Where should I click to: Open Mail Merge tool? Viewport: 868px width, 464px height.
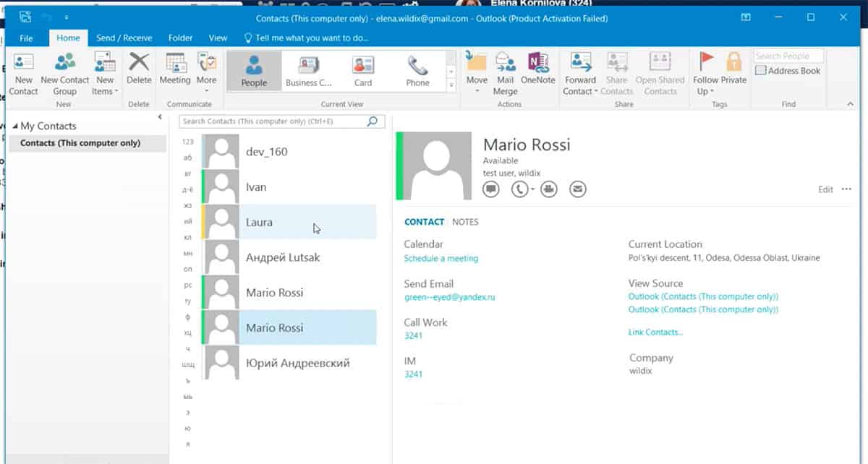pos(505,72)
